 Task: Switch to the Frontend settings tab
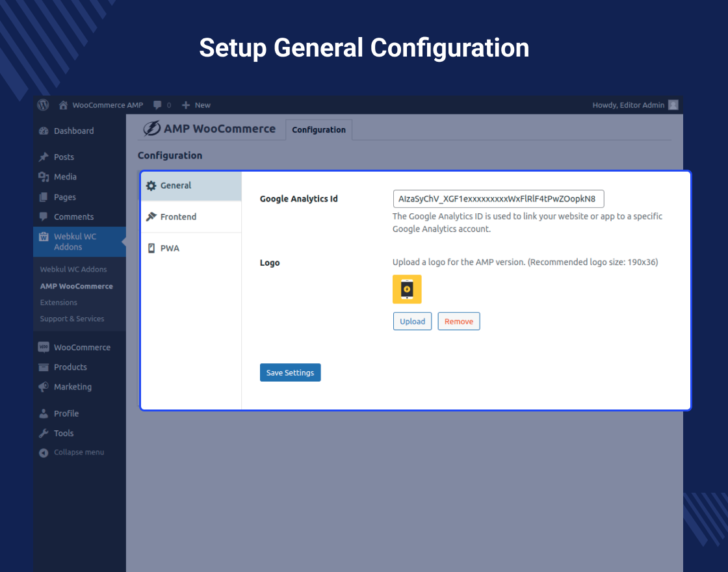178,217
